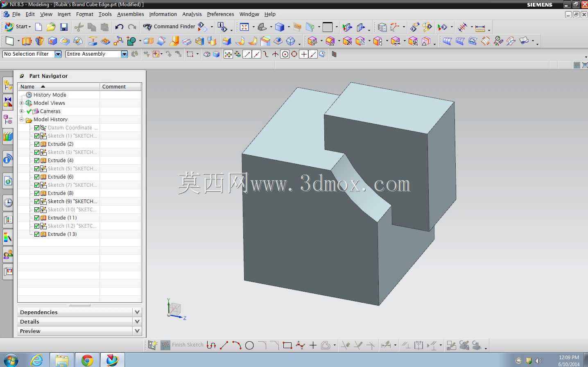Open the Entire Assembly scope dropdown

124,54
